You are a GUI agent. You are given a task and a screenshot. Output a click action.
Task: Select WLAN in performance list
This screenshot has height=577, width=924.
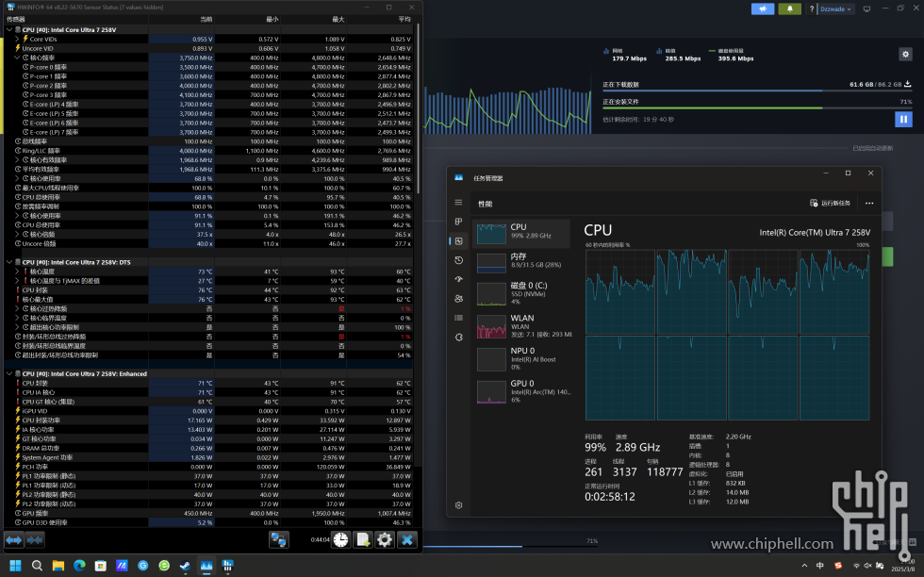tap(522, 326)
